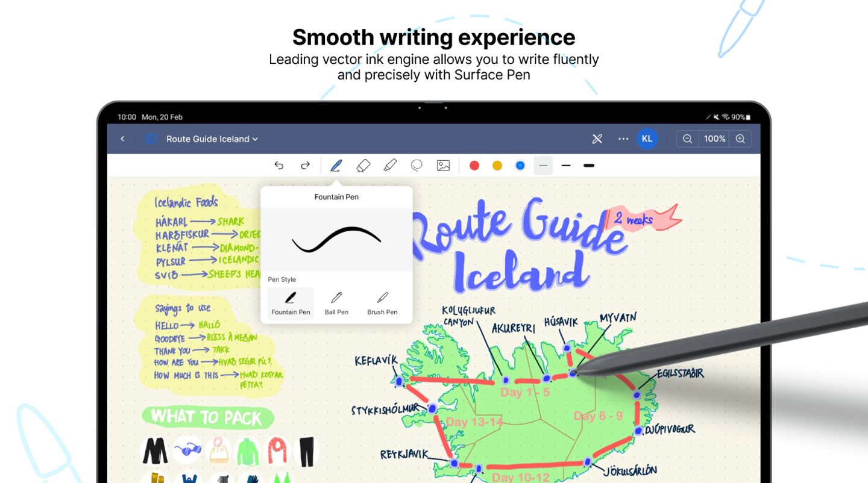Click the beanie hat sticker
868x483 pixels.
(x=218, y=450)
